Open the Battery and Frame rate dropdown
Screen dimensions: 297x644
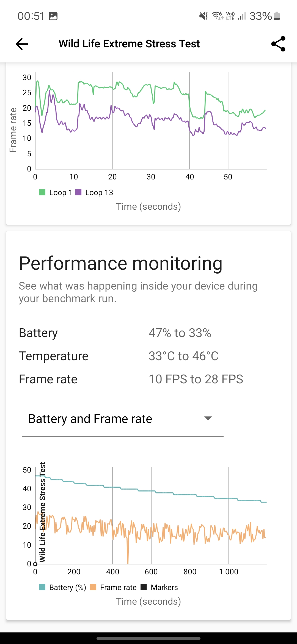point(123,419)
